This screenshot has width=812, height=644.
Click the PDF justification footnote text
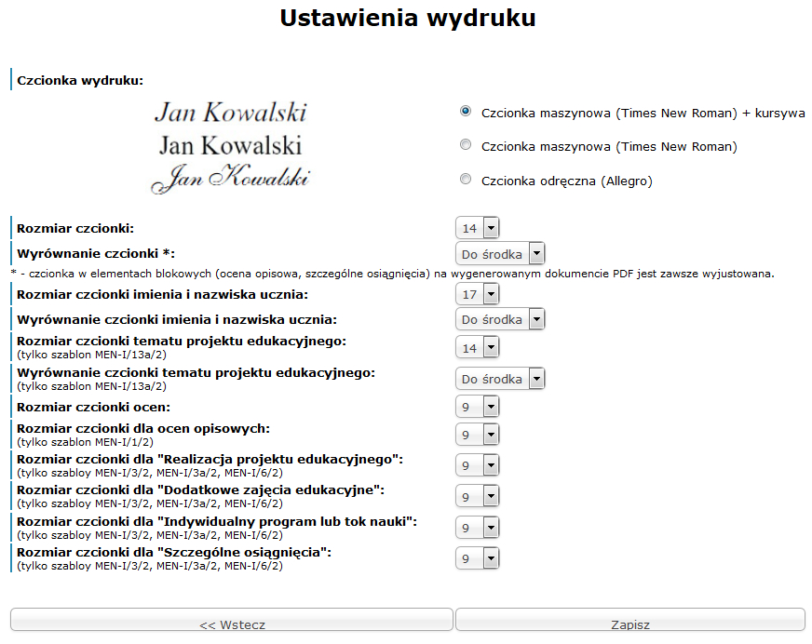click(393, 274)
